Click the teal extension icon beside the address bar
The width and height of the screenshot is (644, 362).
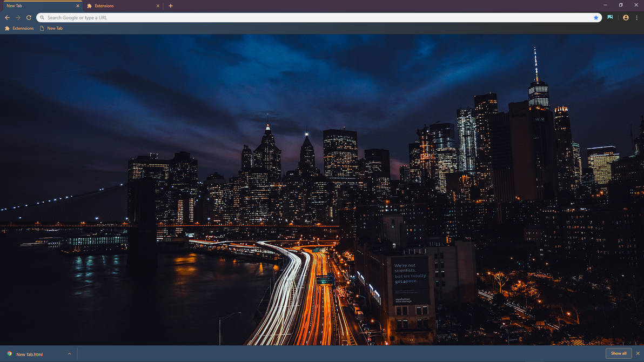609,17
